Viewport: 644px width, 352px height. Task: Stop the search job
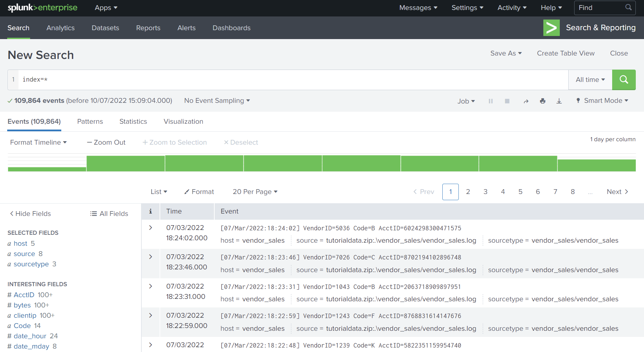(x=507, y=101)
